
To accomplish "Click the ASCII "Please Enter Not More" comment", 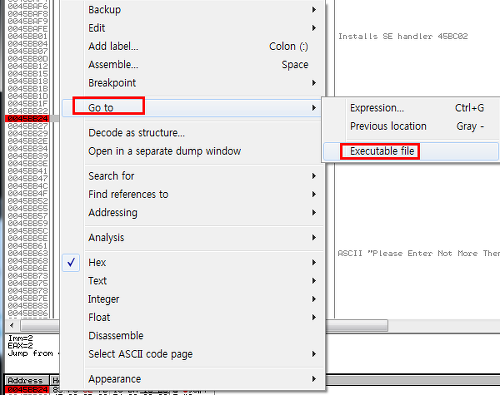I will click(419, 253).
